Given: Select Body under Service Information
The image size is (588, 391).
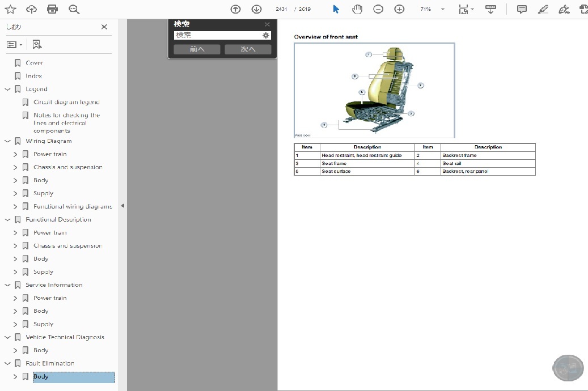Looking at the screenshot, I should tap(41, 311).
